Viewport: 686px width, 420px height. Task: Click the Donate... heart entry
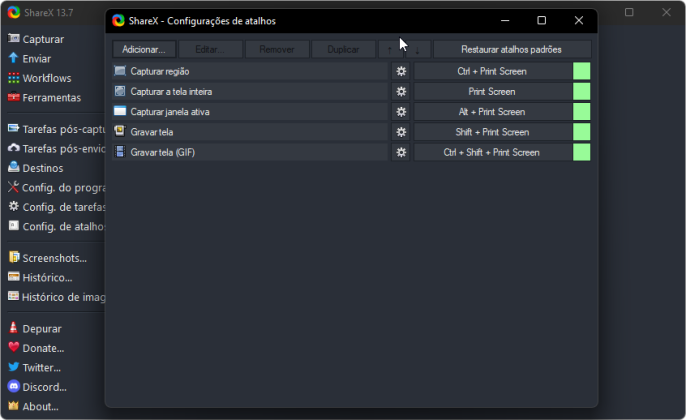point(36,348)
